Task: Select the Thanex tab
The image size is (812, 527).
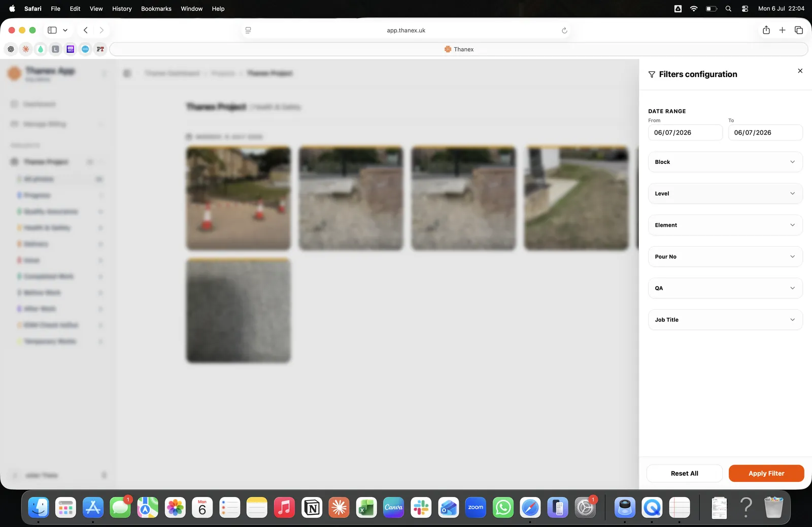Action: click(459, 49)
